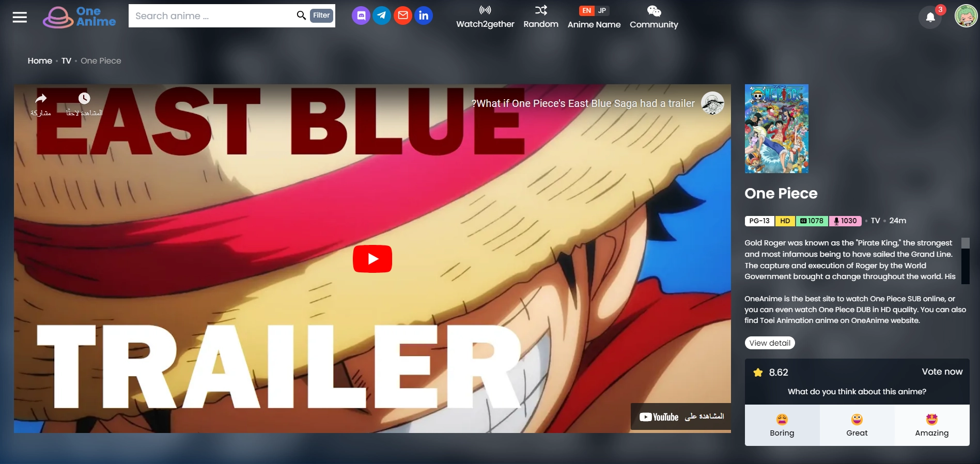
Task: Click the description scrollbar
Action: pos(965,260)
